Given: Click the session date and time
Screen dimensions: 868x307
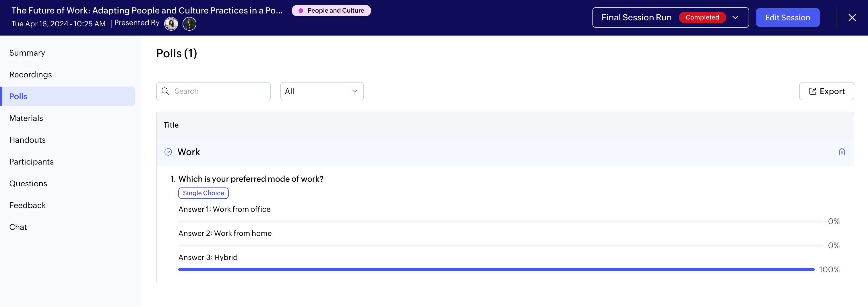Looking at the screenshot, I should pos(58,24).
